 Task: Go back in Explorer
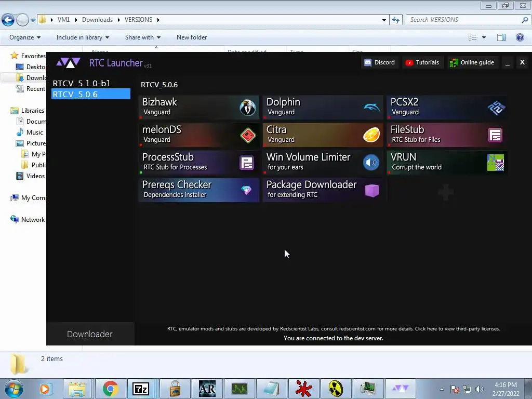coord(8,20)
